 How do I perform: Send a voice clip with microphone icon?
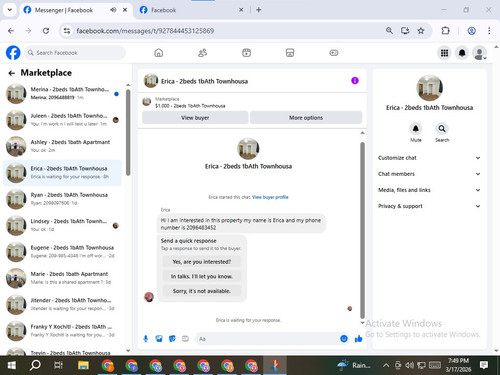tap(146, 339)
